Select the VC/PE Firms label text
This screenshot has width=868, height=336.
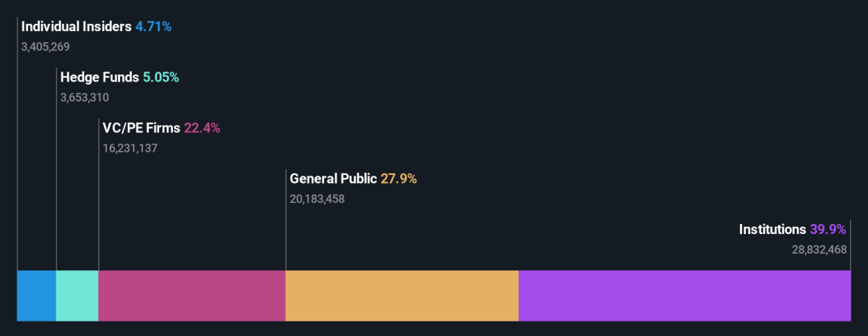[141, 129]
